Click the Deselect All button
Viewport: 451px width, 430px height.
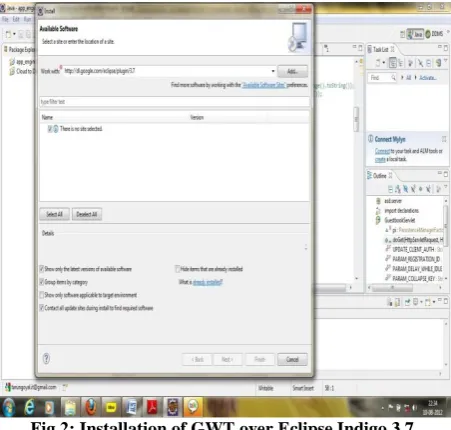coord(87,214)
